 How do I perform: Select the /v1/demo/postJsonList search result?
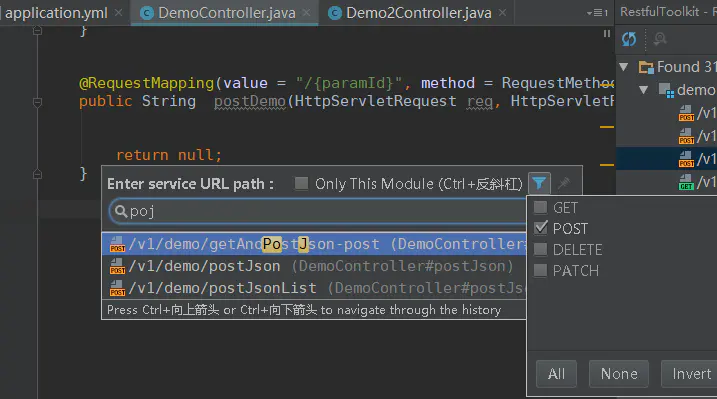(314, 288)
